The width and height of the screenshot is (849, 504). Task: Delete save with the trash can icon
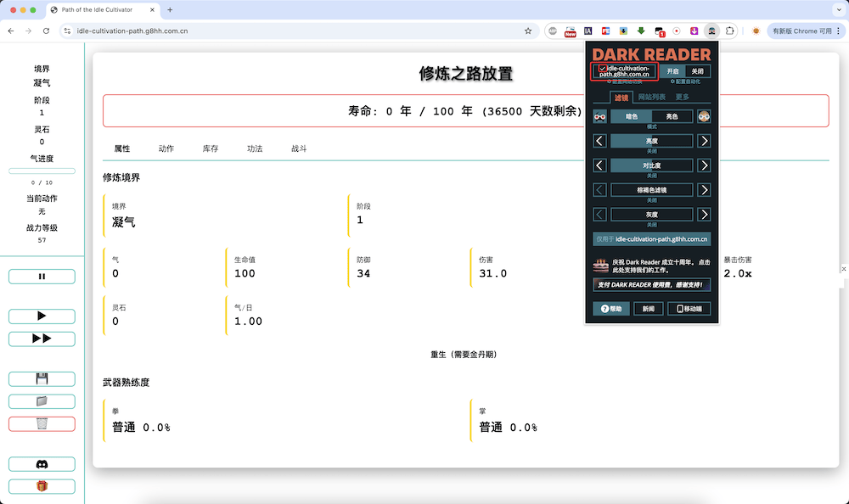pyautogui.click(x=42, y=423)
